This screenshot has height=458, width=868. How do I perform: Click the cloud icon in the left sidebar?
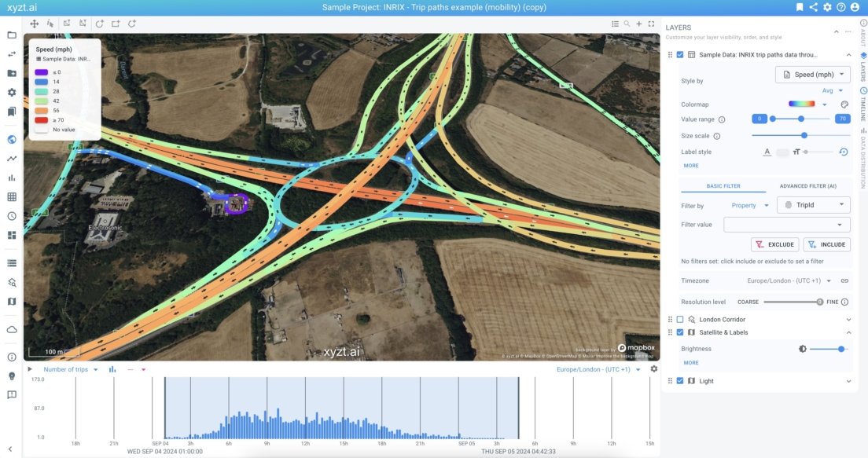(x=11, y=331)
